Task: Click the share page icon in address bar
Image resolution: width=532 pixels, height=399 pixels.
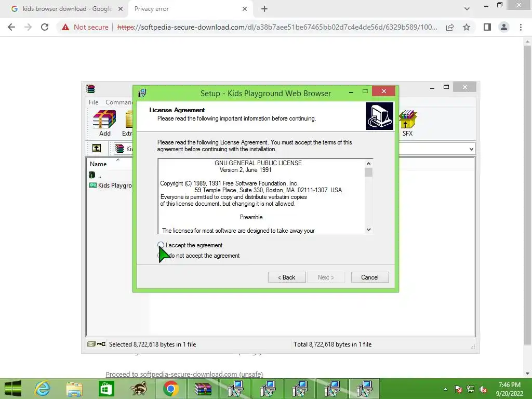Action: point(450,27)
